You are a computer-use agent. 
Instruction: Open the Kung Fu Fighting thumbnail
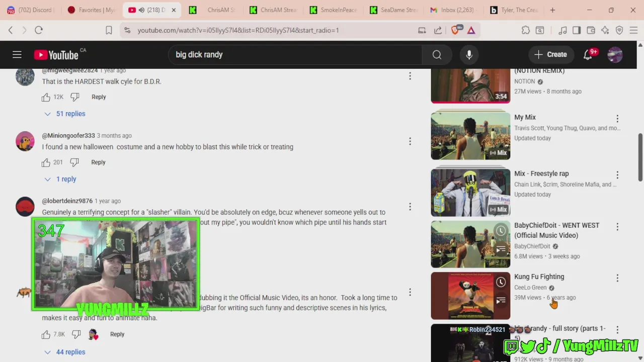pyautogui.click(x=470, y=296)
